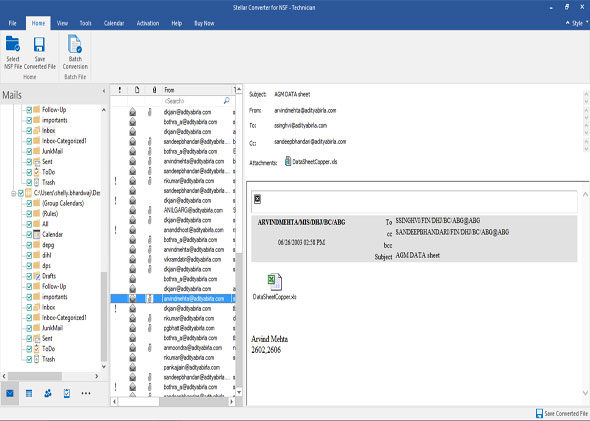The height and width of the screenshot is (421, 590).
Task: Open the Style dropdown
Action: point(580,23)
